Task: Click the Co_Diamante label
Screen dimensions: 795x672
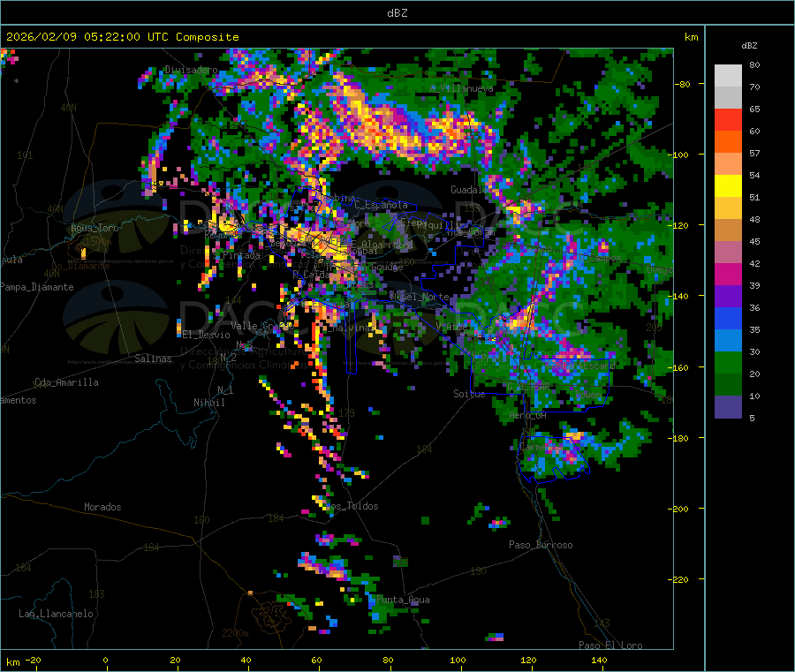Action: tap(80, 266)
